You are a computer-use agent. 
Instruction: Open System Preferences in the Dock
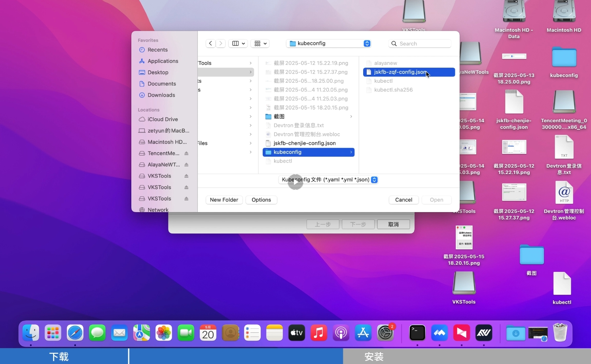385,333
